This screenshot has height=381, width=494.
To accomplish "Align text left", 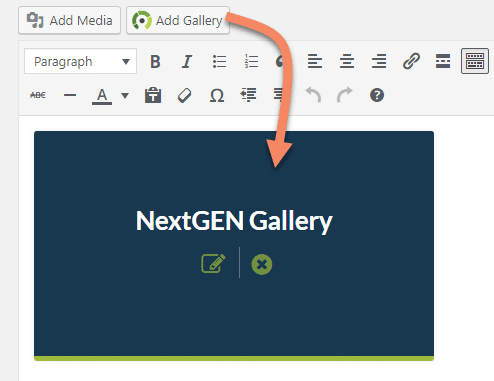I will [x=315, y=61].
